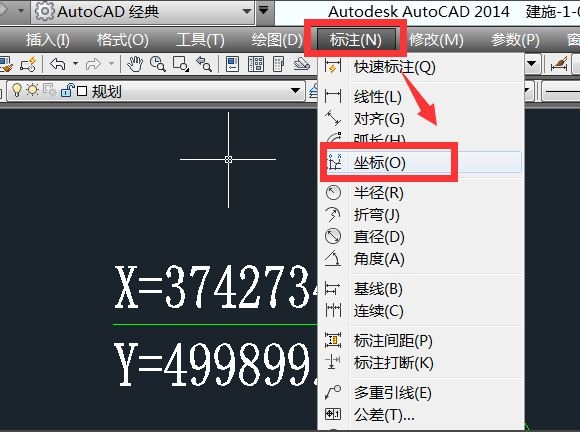This screenshot has width=580, height=432.
Task: Click the workspace gear icon
Action: pos(44,11)
